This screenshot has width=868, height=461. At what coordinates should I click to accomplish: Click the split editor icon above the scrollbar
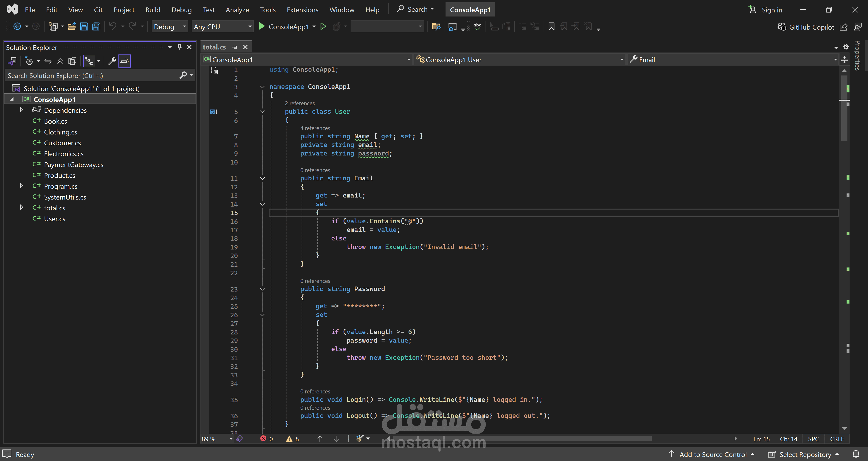point(844,60)
